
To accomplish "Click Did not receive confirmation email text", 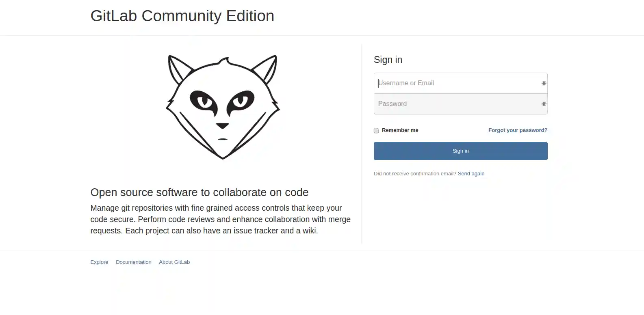I will click(414, 173).
